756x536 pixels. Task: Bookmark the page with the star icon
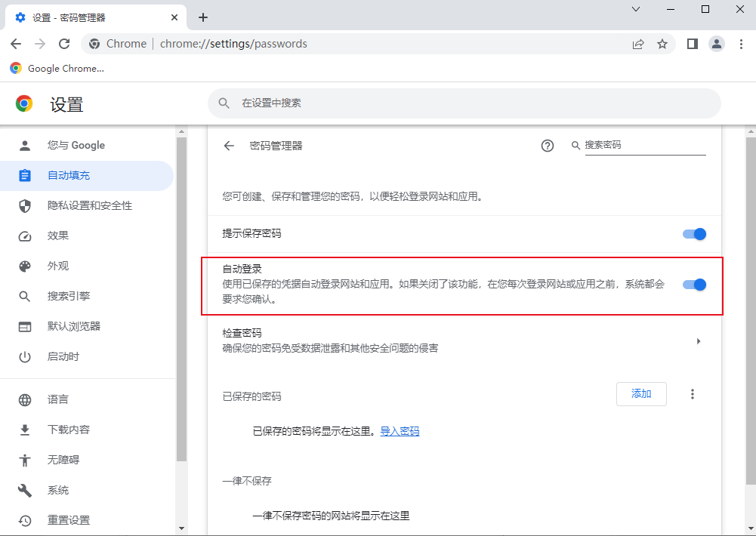pos(662,44)
